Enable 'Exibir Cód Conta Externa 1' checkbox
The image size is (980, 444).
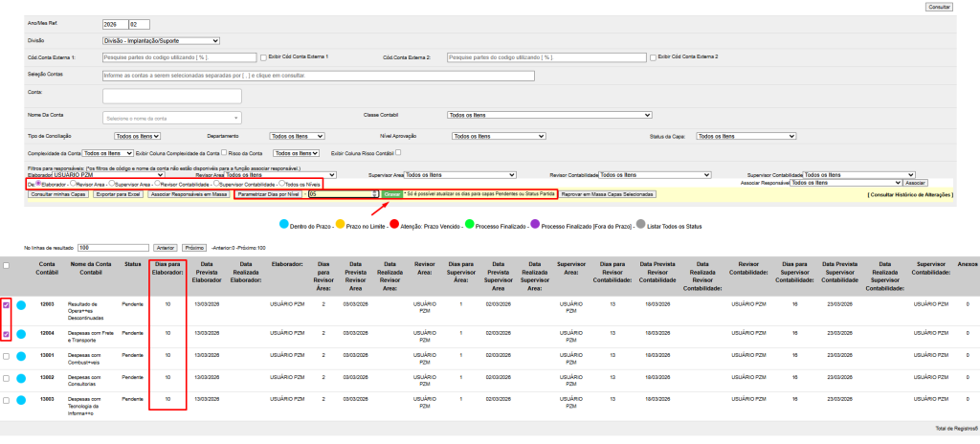pyautogui.click(x=263, y=57)
